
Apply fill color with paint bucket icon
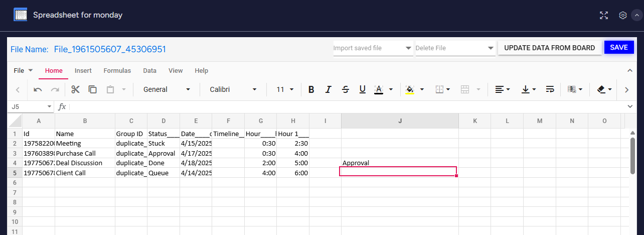(410, 89)
